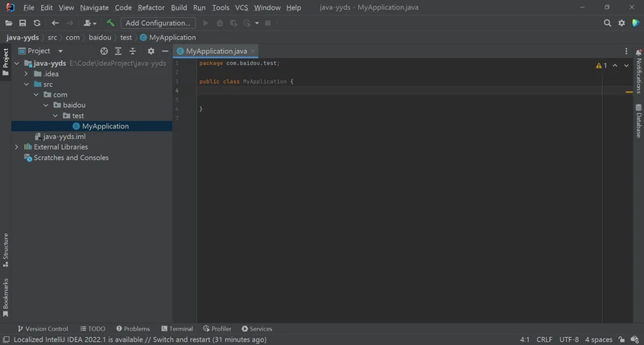Expand the .idea folder

tap(27, 73)
